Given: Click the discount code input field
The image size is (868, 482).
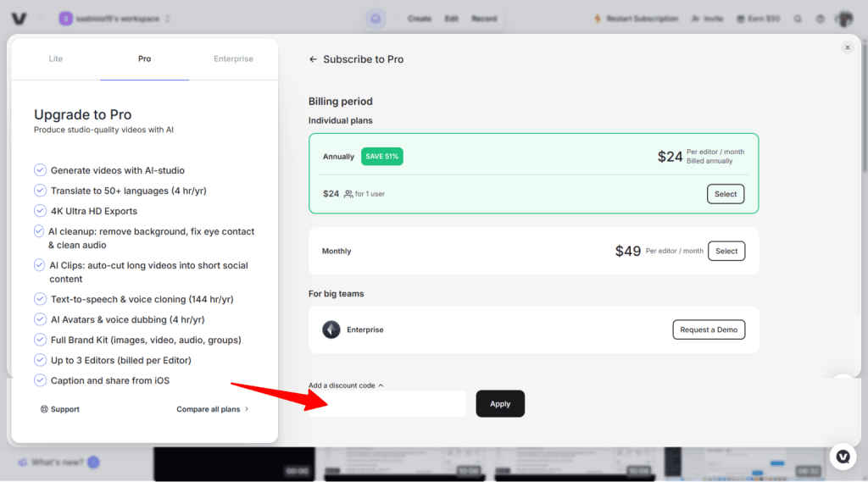Looking at the screenshot, I should (387, 404).
